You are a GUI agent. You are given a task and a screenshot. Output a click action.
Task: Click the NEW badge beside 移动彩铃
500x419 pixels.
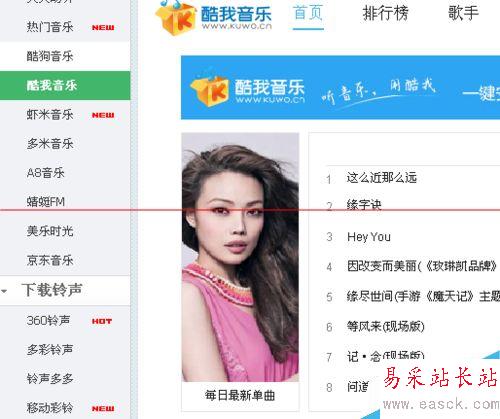pos(103,409)
